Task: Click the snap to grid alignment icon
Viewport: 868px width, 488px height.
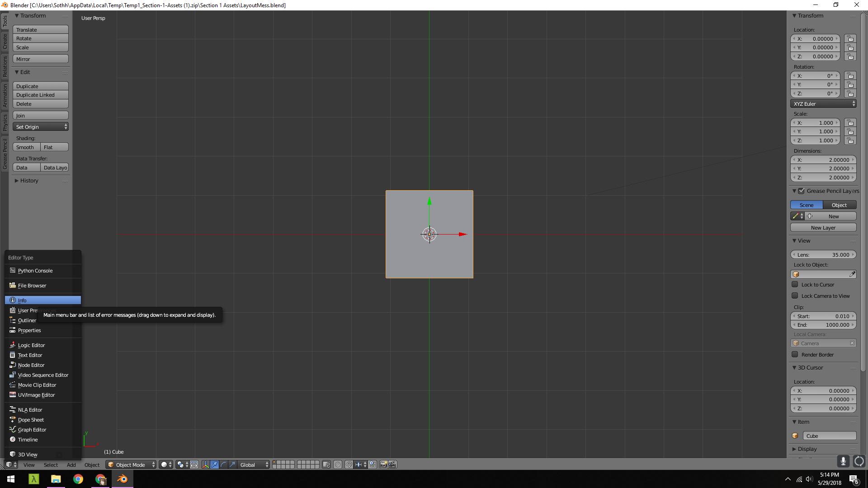Action: coord(373,465)
